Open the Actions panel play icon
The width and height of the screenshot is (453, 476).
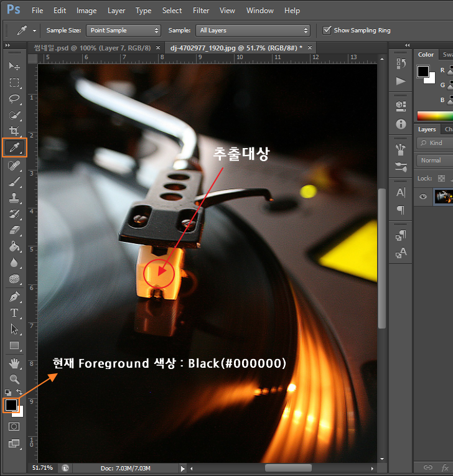[x=401, y=81]
